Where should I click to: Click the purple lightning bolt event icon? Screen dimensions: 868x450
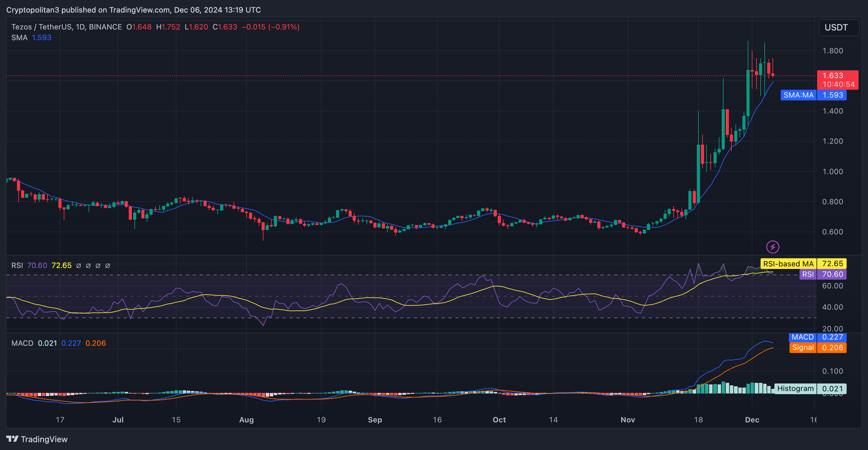[773, 247]
